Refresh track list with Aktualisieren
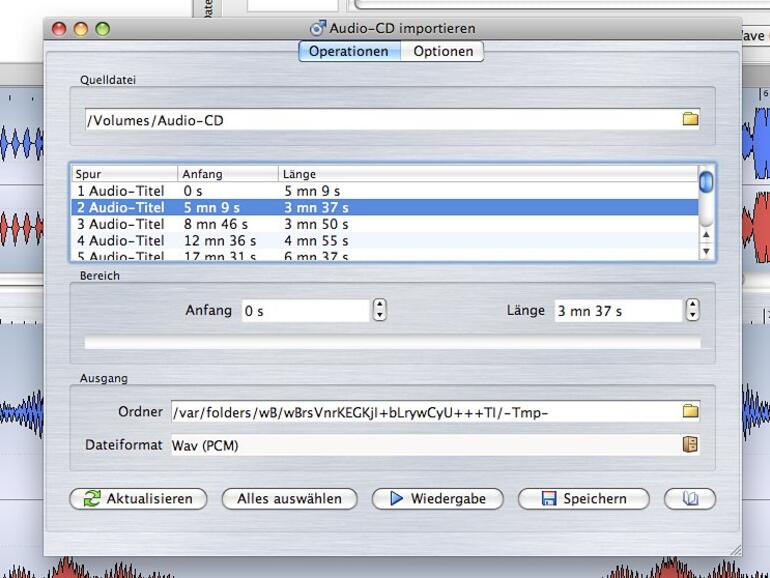The image size is (770, 578). click(x=138, y=499)
